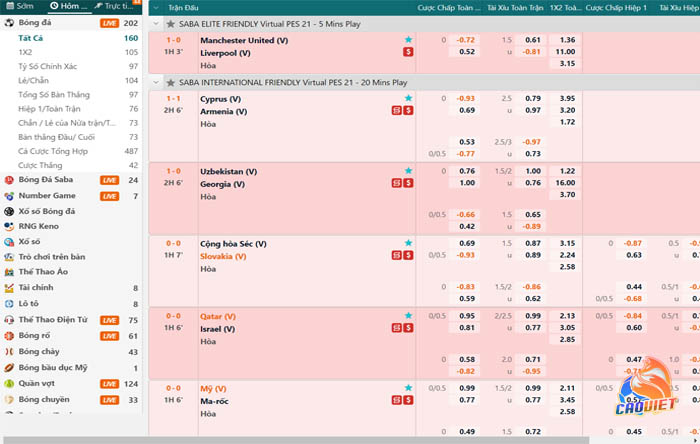Click the Tài chính chart icon
This screenshot has height=444, width=700.
click(x=9, y=288)
